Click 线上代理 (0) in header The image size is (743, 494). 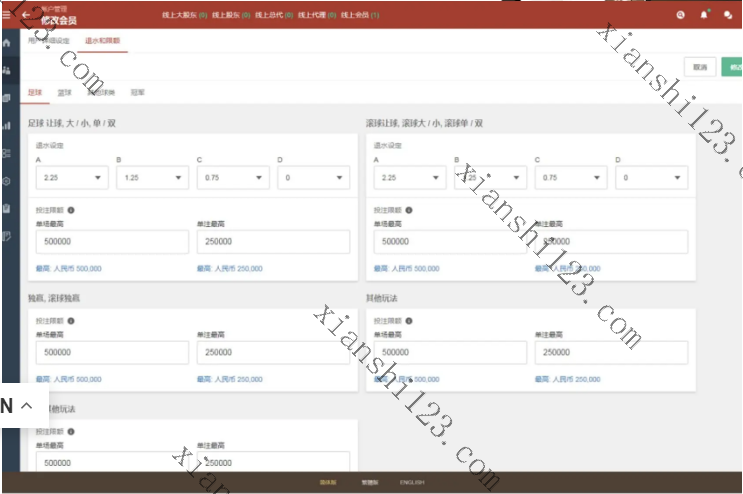point(317,15)
